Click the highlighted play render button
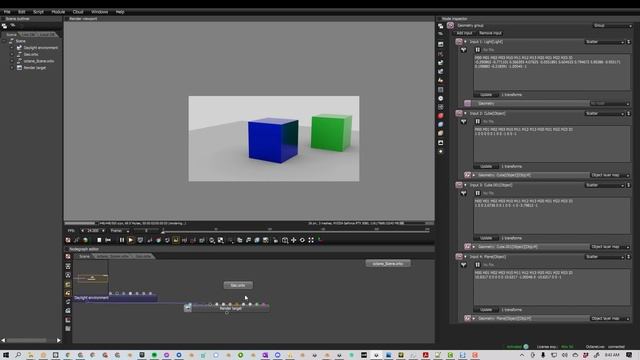 pyautogui.click(x=131, y=240)
